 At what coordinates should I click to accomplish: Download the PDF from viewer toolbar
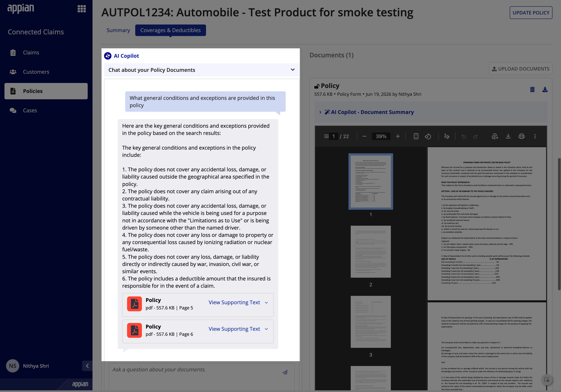click(x=508, y=136)
